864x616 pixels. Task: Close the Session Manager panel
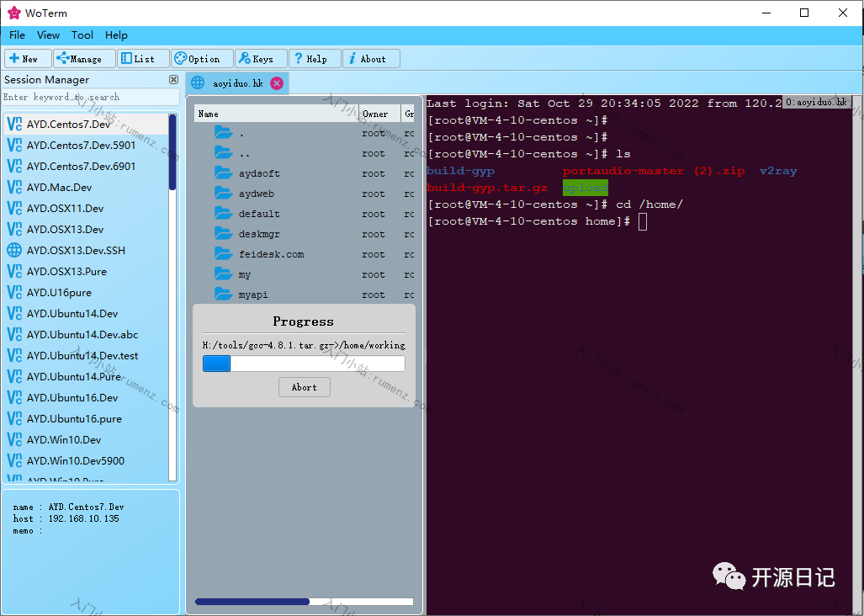173,79
